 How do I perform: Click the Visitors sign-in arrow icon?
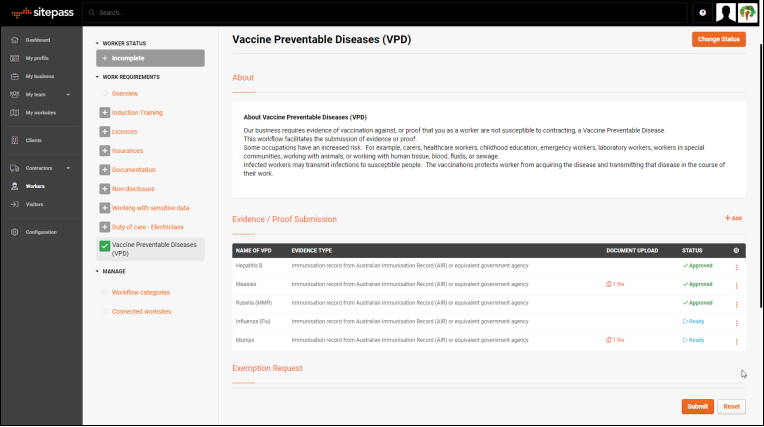(15, 204)
